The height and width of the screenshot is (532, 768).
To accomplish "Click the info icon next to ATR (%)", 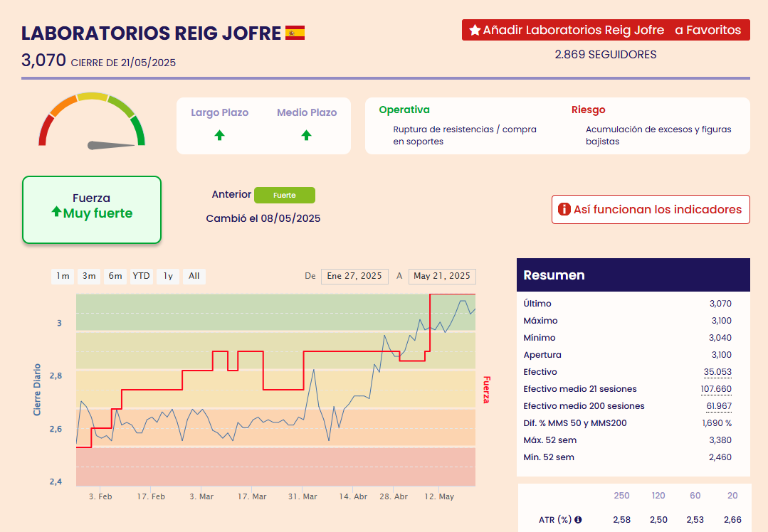I will tap(578, 520).
